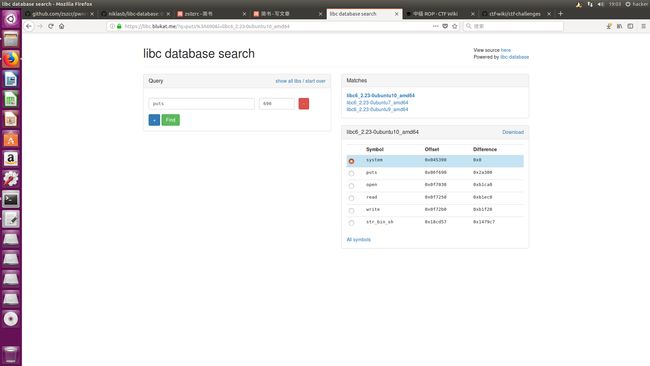Select the read symbol radio button
The height and width of the screenshot is (366, 650).
pyautogui.click(x=351, y=198)
